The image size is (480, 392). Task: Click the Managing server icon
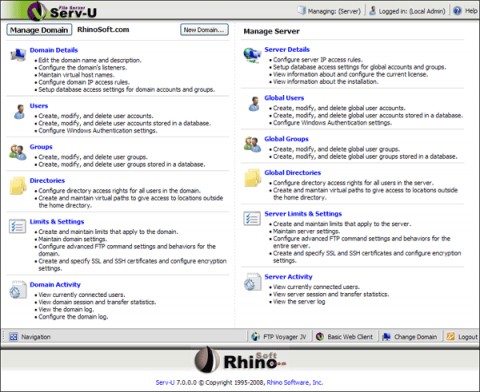302,10
